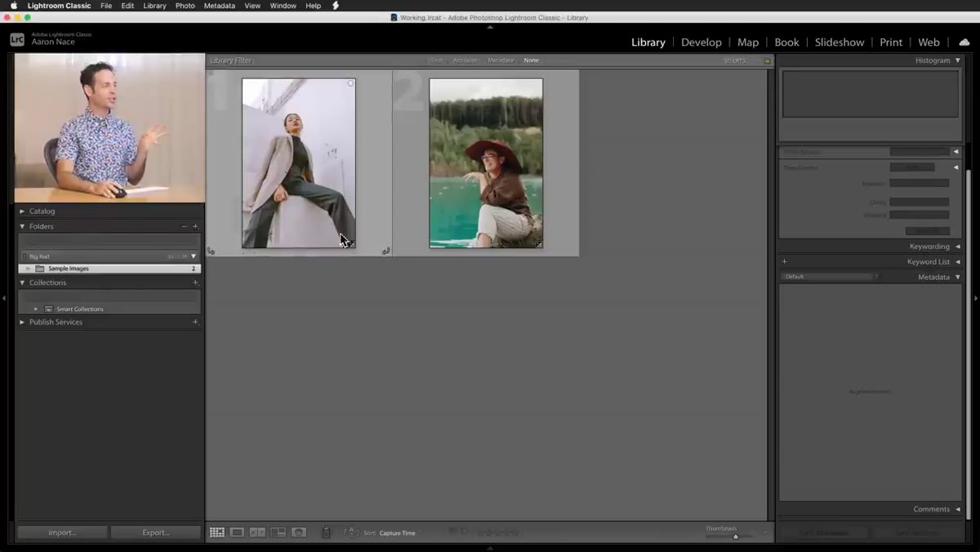Open the Slideshow module

click(840, 42)
